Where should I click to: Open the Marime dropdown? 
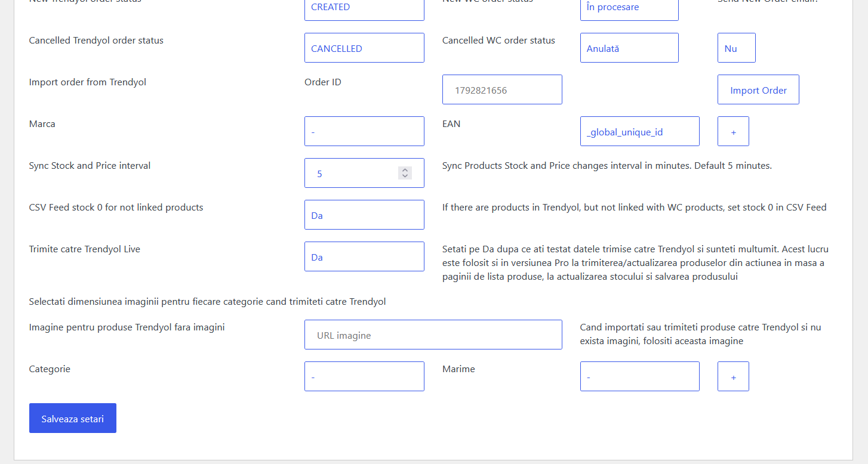coord(639,376)
